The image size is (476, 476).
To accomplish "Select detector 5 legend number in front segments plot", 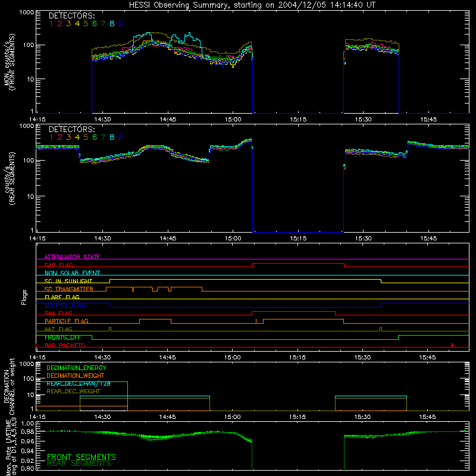I will [x=86, y=24].
